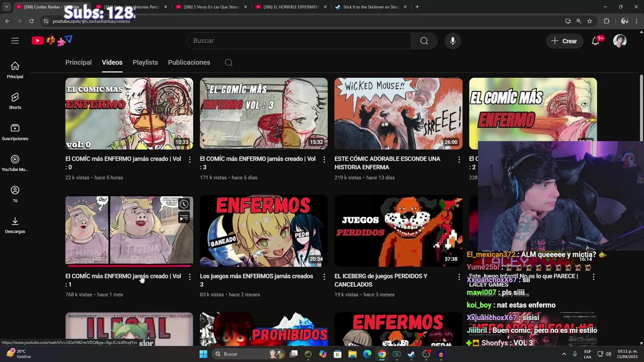
Task: Open YouTube Music in the sidebar
Action: click(15, 163)
